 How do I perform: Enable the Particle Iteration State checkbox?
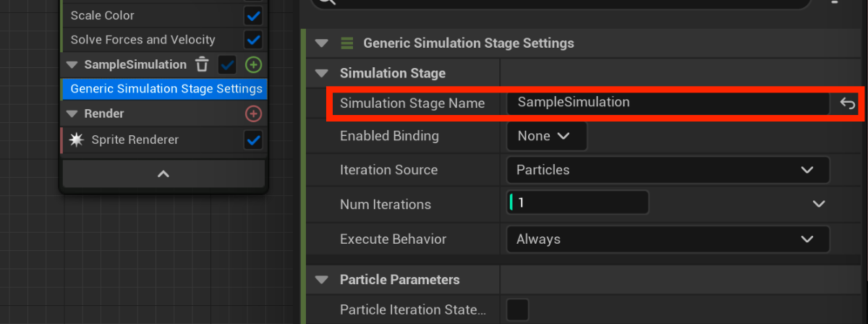click(x=517, y=310)
